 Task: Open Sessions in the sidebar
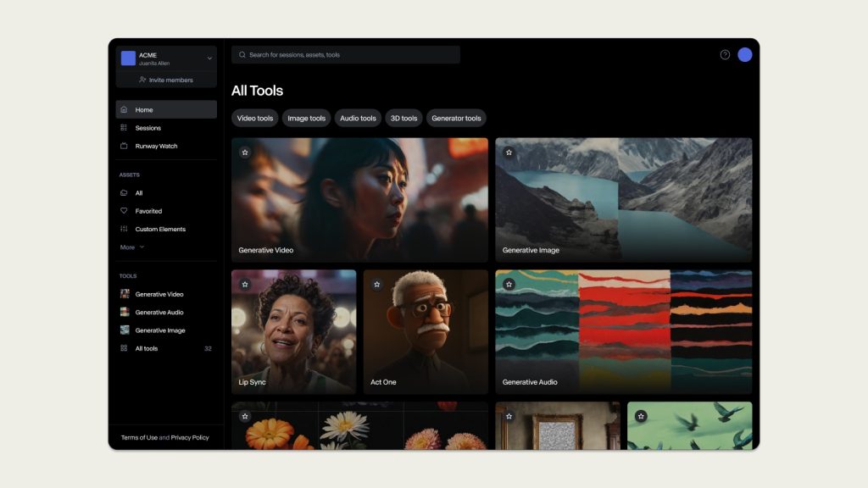pyautogui.click(x=166, y=128)
